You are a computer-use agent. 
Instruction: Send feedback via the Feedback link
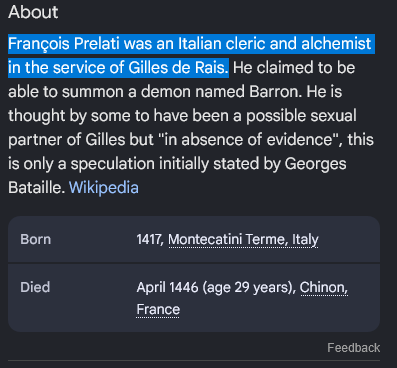click(x=354, y=348)
